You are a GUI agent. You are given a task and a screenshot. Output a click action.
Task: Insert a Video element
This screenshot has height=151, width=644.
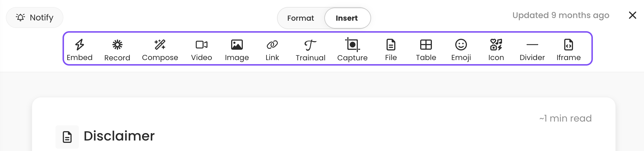tap(201, 49)
